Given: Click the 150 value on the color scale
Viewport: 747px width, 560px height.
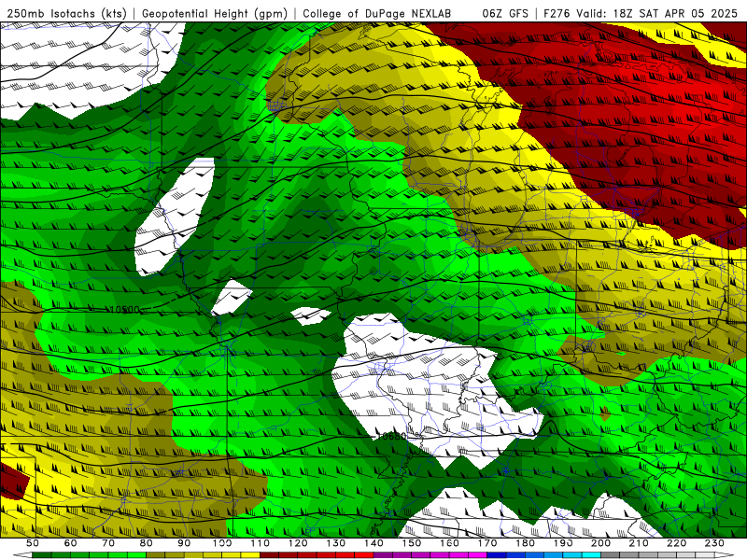Looking at the screenshot, I should coord(412,543).
